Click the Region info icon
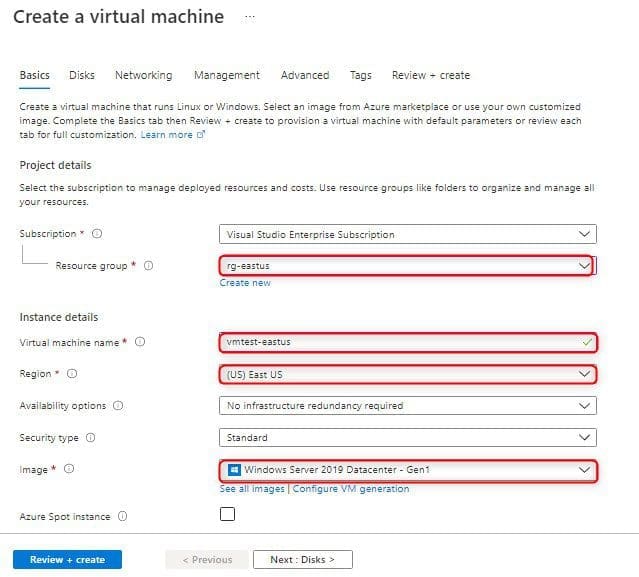Image resolution: width=639 pixels, height=577 pixels. pyautogui.click(x=72, y=374)
